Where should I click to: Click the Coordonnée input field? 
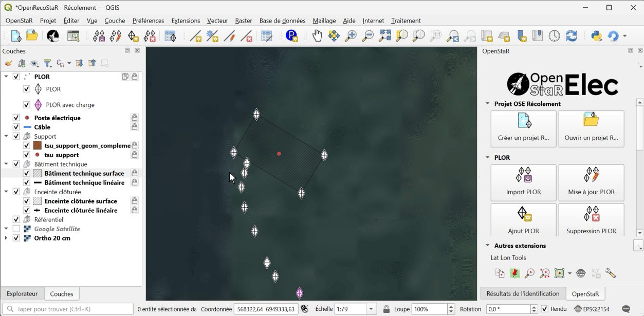[x=266, y=309]
